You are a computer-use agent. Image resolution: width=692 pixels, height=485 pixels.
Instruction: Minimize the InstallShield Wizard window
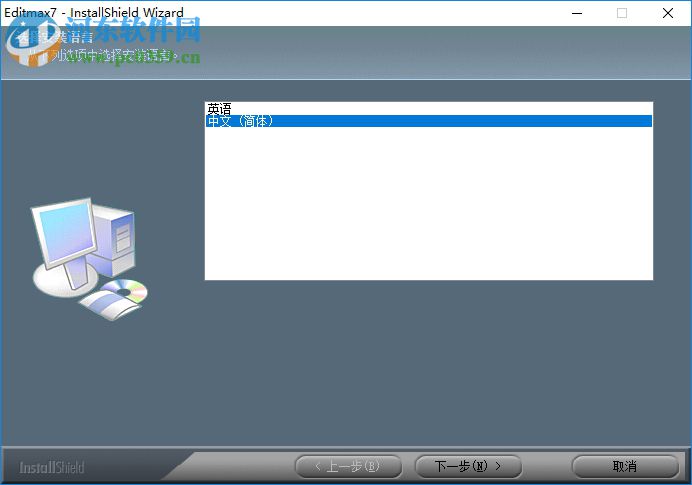tap(577, 13)
